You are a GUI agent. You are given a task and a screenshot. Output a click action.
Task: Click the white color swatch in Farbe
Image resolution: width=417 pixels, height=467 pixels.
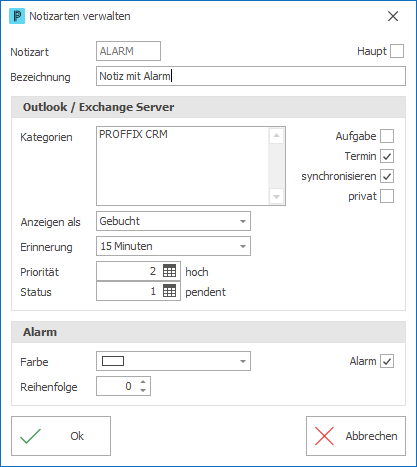113,361
